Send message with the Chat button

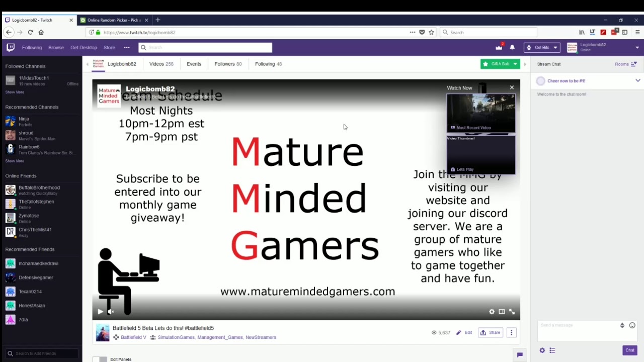[x=630, y=350]
